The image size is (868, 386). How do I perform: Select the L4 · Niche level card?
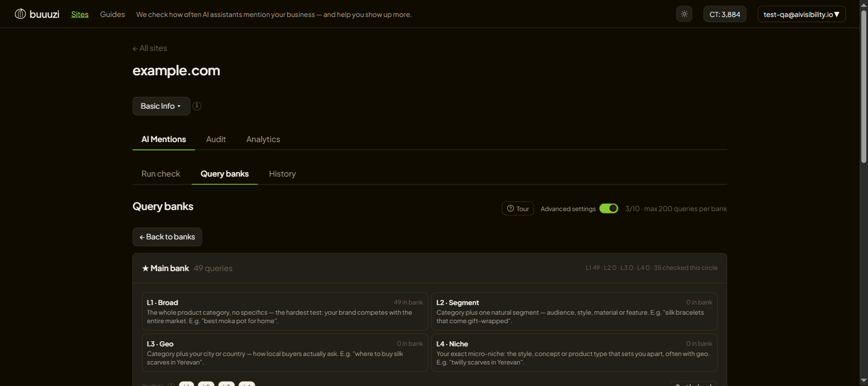coord(575,353)
